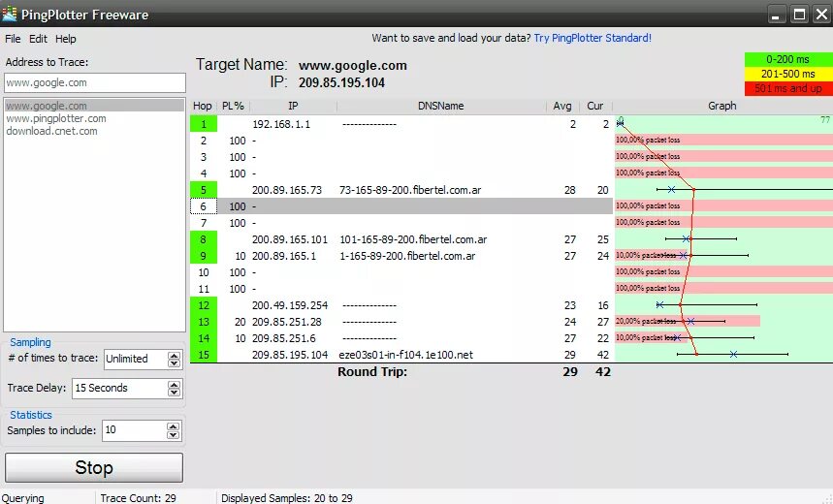Click the Querying status entry
The width and height of the screenshot is (833, 504).
pos(23,498)
